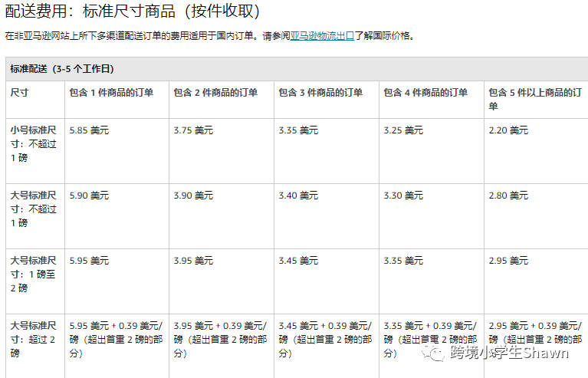Click the 包含 1 件商品的订单 header
The width and height of the screenshot is (588, 378).
point(111,93)
